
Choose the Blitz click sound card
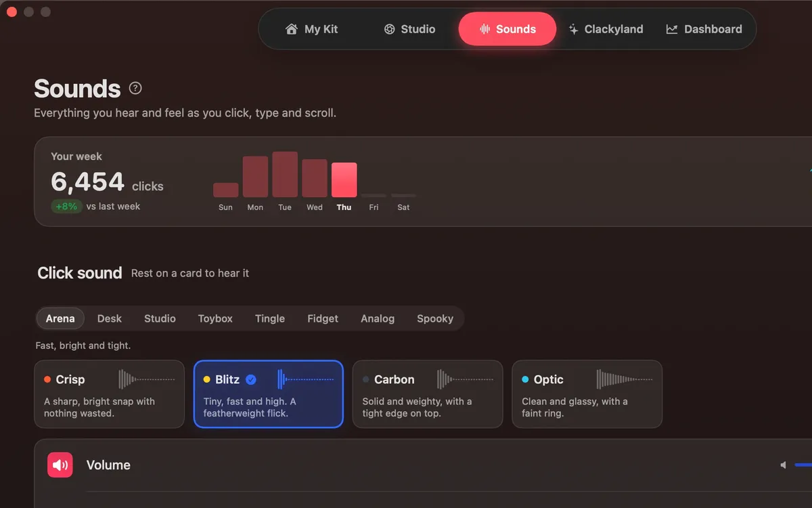269,394
